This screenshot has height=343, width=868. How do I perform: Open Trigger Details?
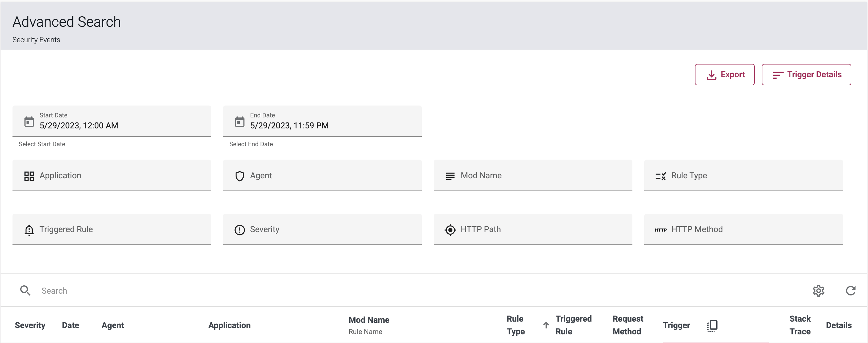[806, 74]
